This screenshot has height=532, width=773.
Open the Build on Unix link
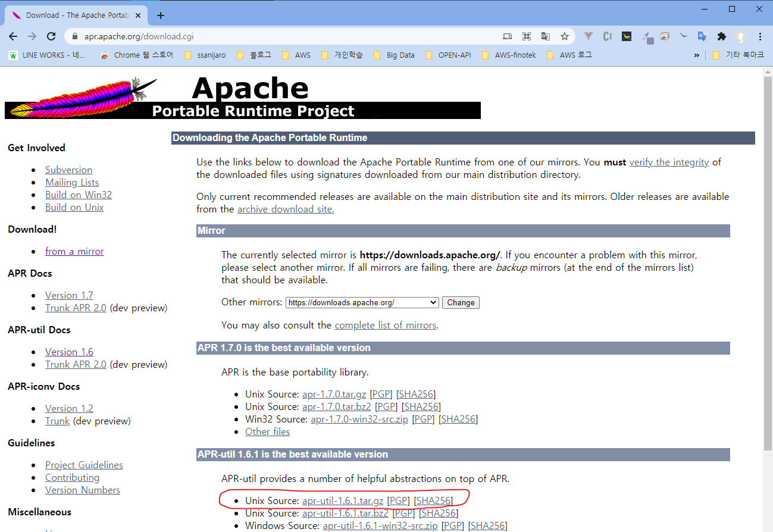(x=74, y=207)
